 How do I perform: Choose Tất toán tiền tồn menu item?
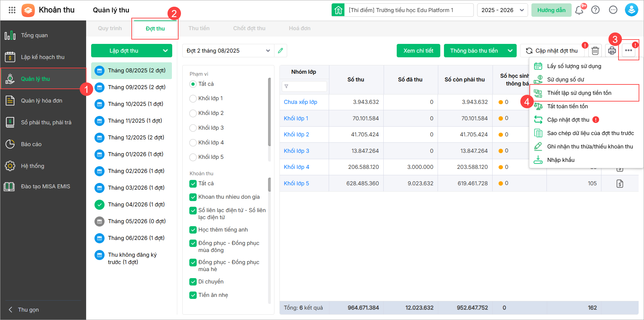coord(567,106)
